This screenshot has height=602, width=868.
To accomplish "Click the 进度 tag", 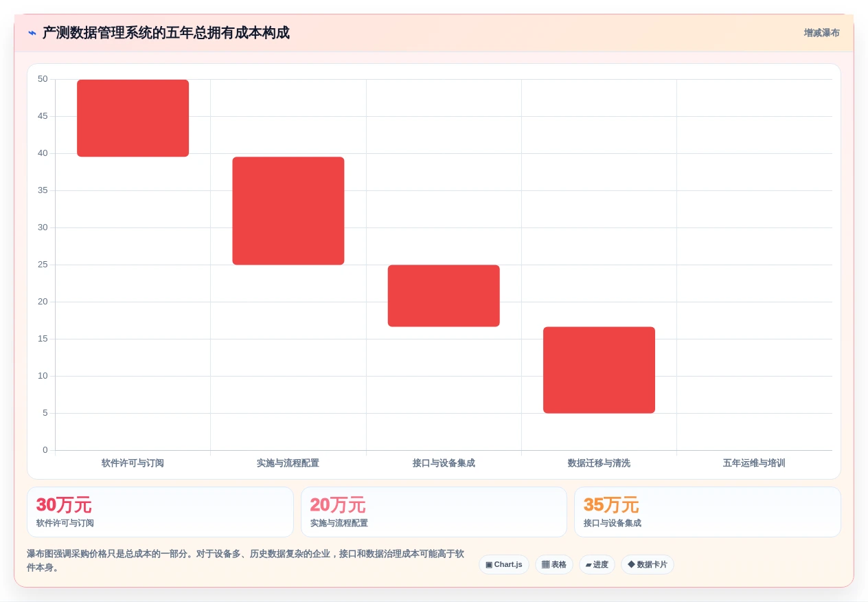I will tap(597, 565).
